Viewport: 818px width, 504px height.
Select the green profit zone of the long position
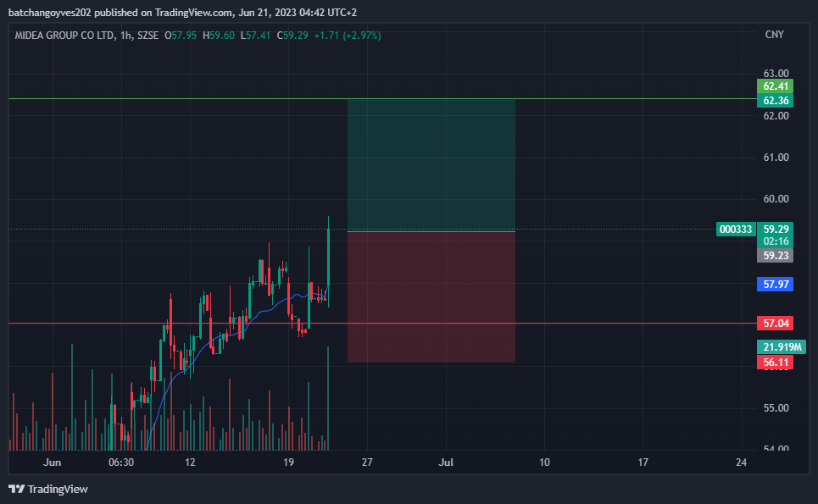point(431,165)
